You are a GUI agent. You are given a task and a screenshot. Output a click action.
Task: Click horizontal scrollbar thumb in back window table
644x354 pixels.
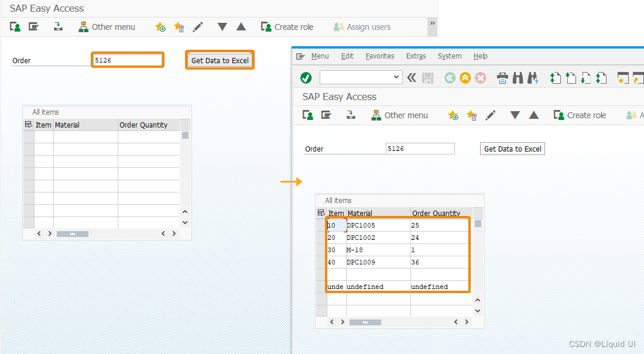tap(72, 234)
